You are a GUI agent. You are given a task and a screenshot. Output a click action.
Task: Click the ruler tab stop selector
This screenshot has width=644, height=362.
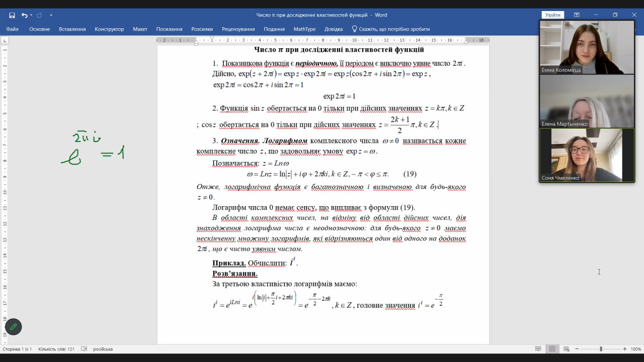5,40
